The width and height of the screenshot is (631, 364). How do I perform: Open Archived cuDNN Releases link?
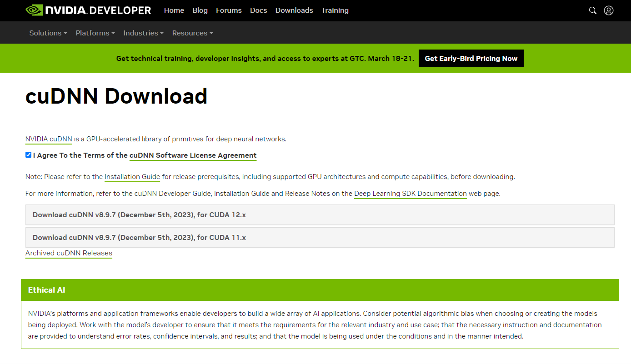pyautogui.click(x=69, y=253)
